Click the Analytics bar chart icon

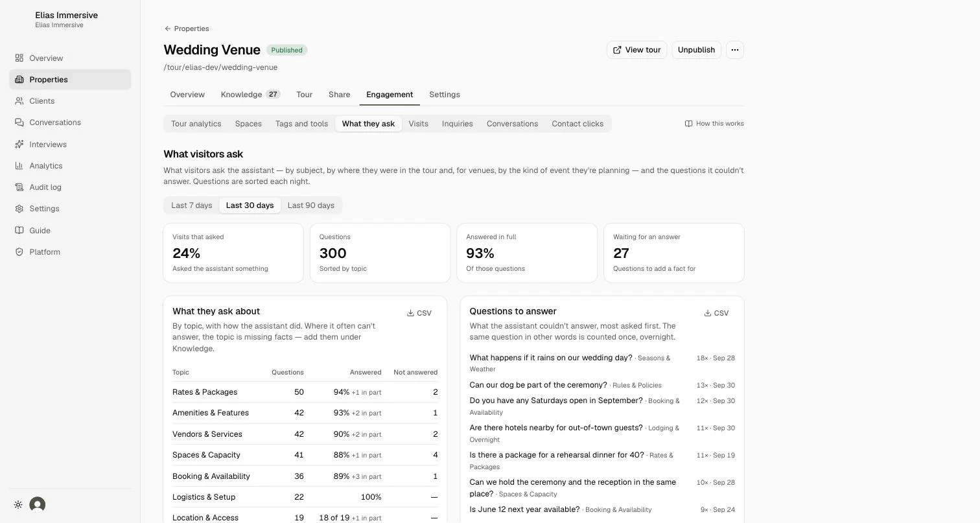tap(19, 166)
